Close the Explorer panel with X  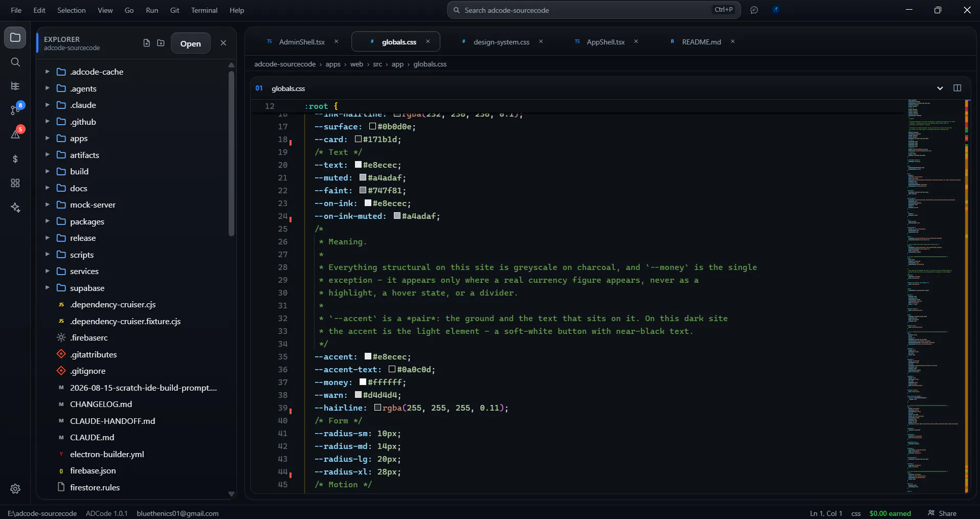223,43
